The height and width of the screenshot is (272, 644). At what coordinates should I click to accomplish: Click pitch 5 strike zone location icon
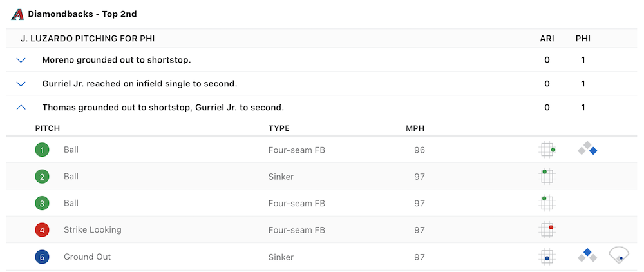click(547, 257)
